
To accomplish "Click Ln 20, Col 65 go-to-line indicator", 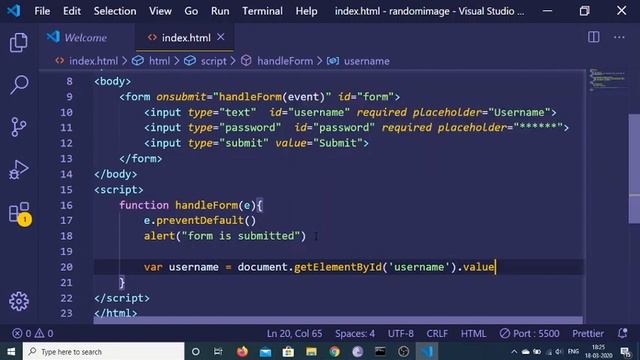I will 294,333.
